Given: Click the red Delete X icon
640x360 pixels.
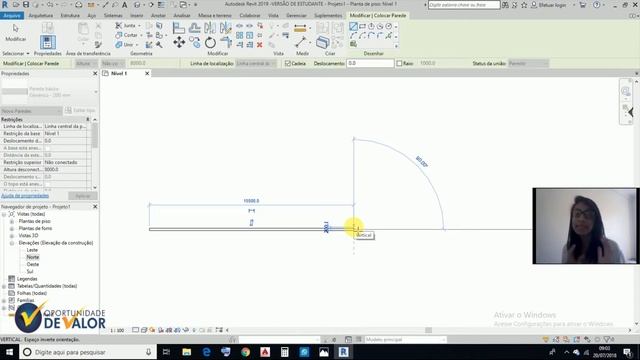Looking at the screenshot, I should [260, 45].
